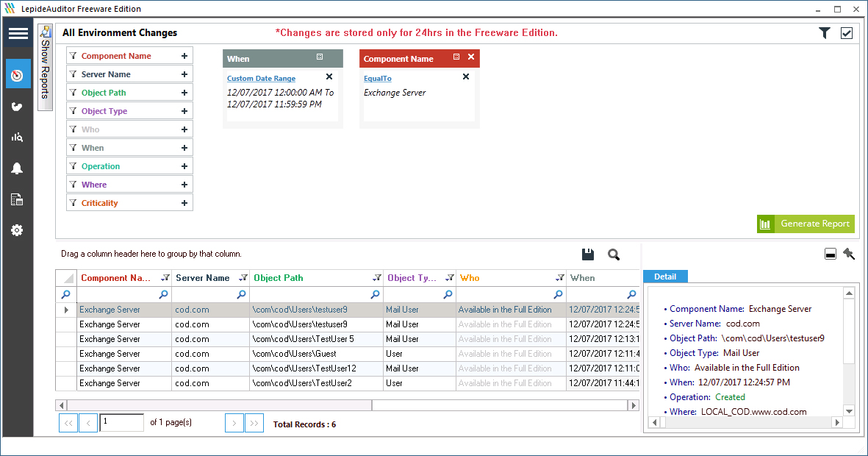This screenshot has width=868, height=456.
Task: Click the EqualTo link
Action: 378,79
